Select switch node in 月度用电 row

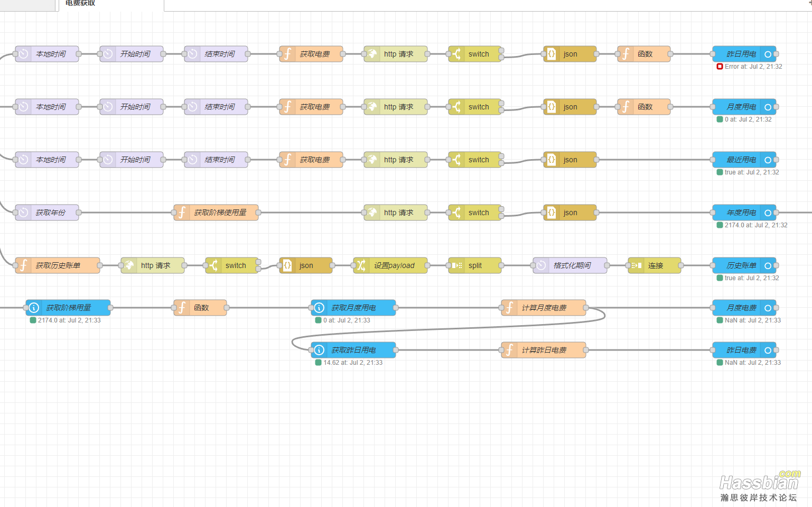(x=475, y=107)
